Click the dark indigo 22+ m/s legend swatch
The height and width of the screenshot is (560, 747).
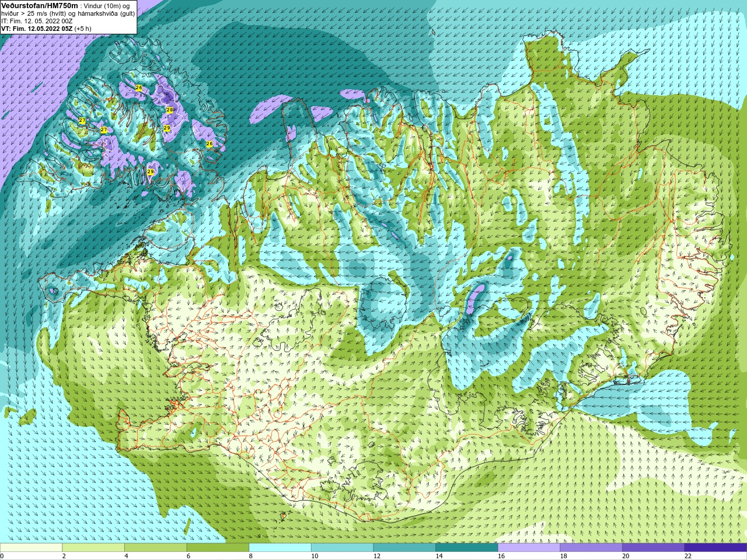pyautogui.click(x=716, y=548)
